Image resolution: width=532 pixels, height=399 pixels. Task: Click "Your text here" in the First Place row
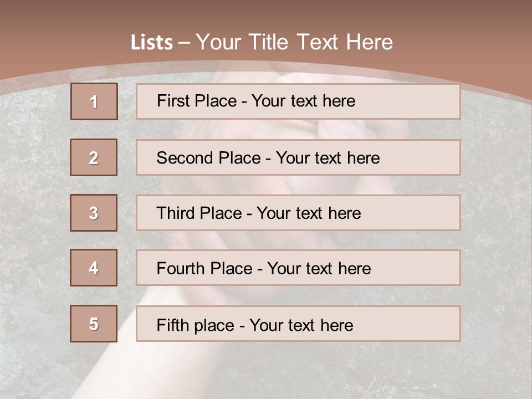tap(303, 101)
